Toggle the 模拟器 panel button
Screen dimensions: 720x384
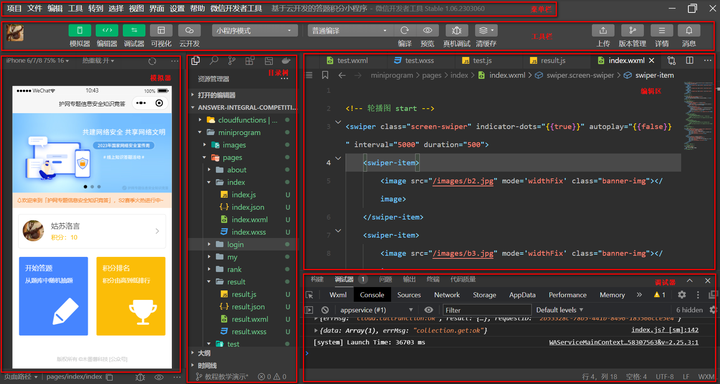[80, 31]
